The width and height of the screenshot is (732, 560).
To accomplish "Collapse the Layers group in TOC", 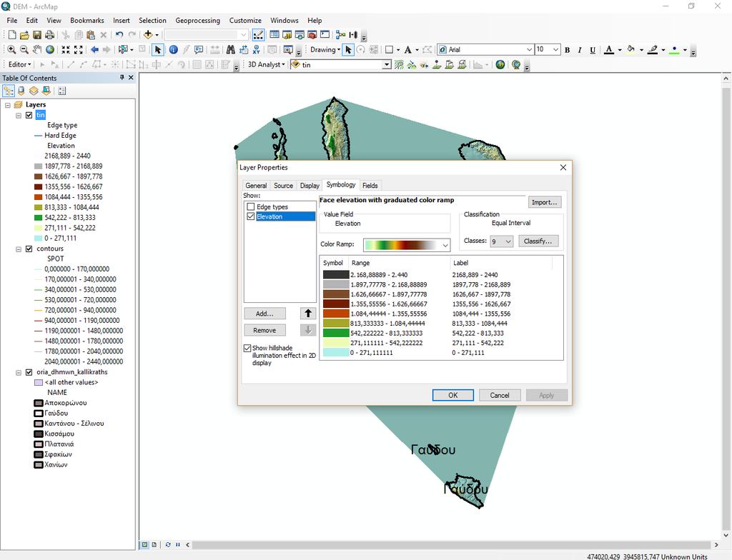I will [x=7, y=105].
